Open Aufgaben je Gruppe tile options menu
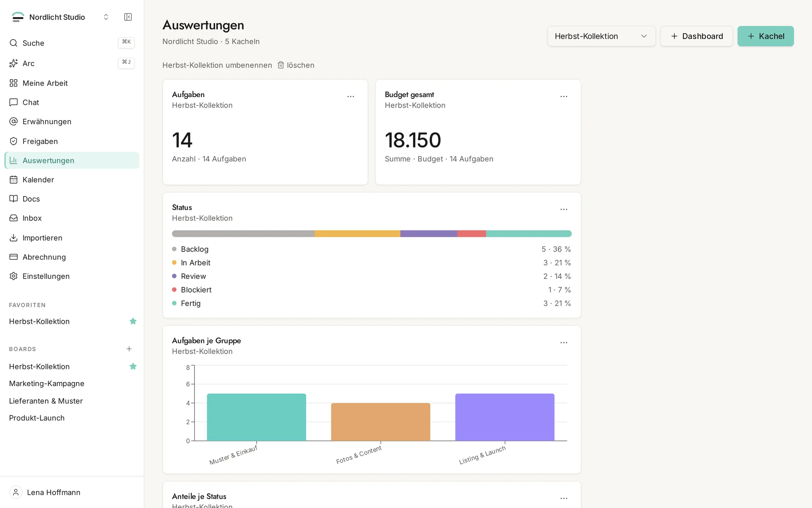Image resolution: width=812 pixels, height=508 pixels. point(564,343)
